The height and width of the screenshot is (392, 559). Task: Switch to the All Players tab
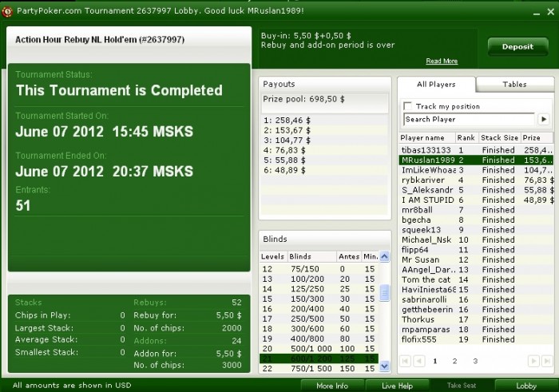(x=436, y=85)
